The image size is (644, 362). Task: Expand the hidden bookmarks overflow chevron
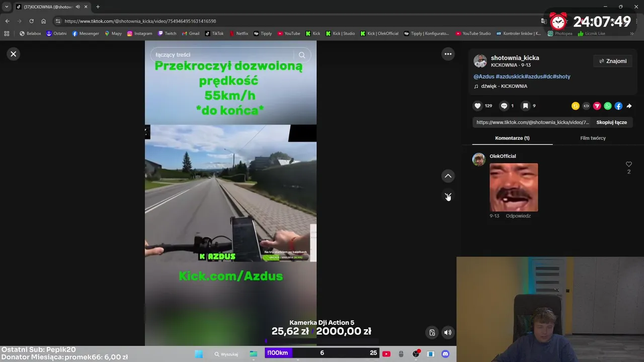pos(632,34)
